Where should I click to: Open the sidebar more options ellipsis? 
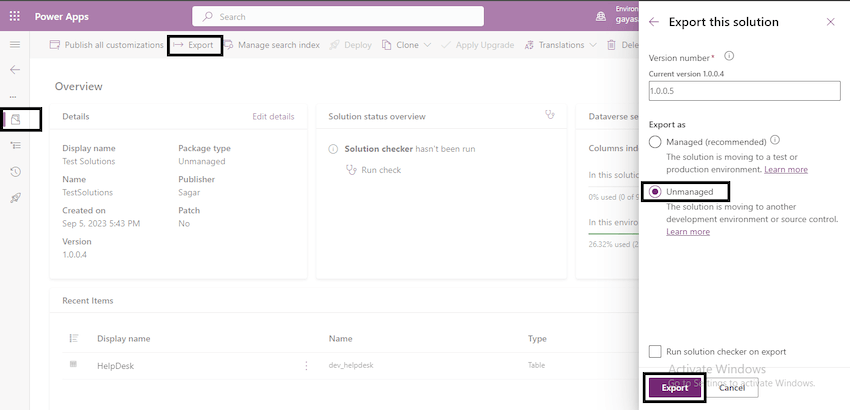click(14, 97)
